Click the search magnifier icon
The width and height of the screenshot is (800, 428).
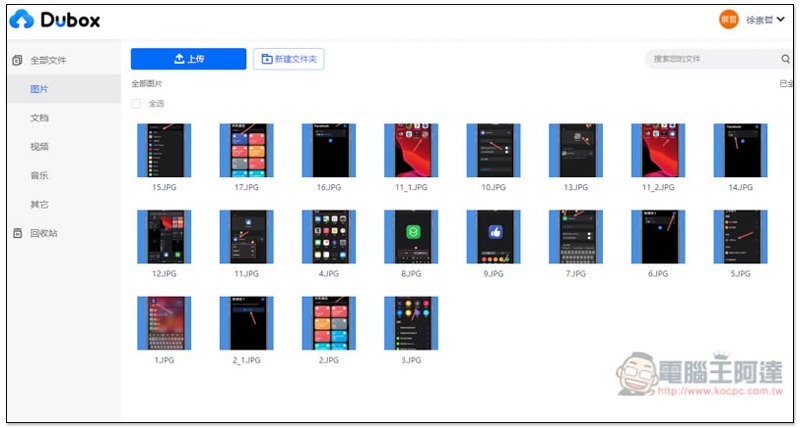784,59
